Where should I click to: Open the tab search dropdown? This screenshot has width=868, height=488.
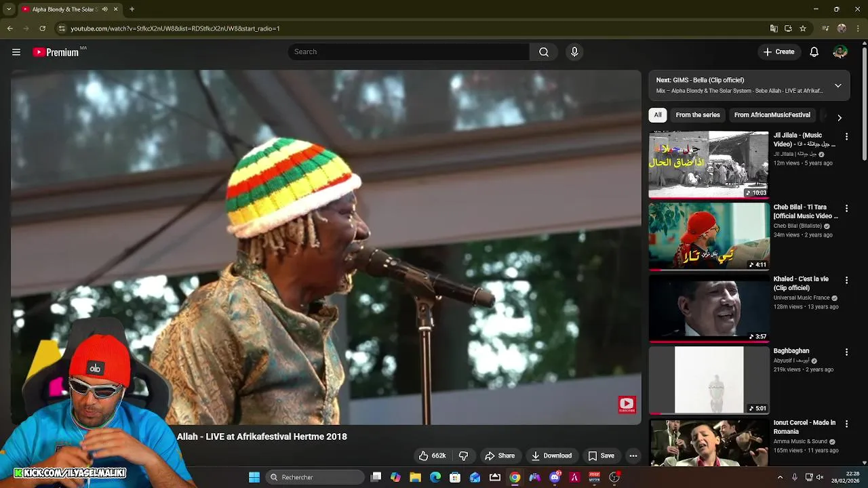click(9, 9)
